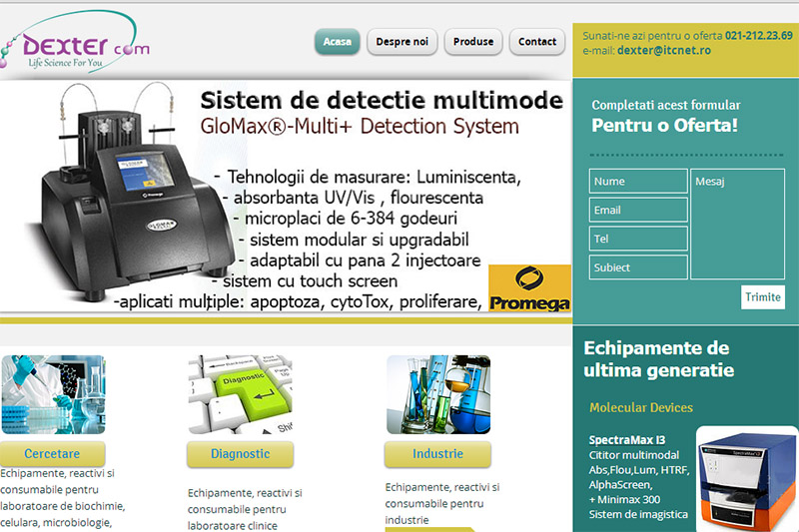Open the Acasa menu item

tap(338, 42)
